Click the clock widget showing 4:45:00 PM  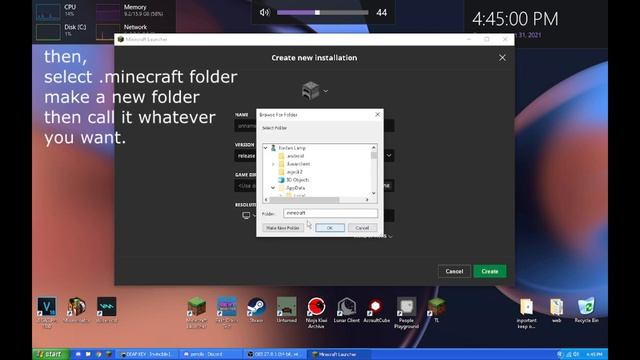coord(515,19)
